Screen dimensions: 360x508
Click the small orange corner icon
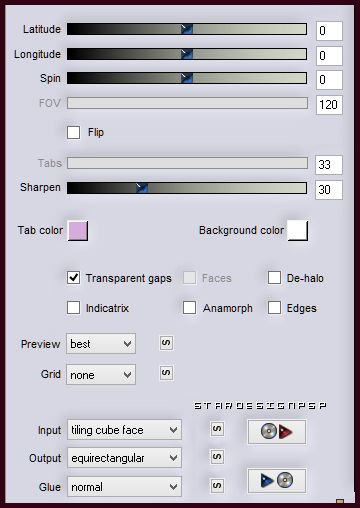click(340, 501)
